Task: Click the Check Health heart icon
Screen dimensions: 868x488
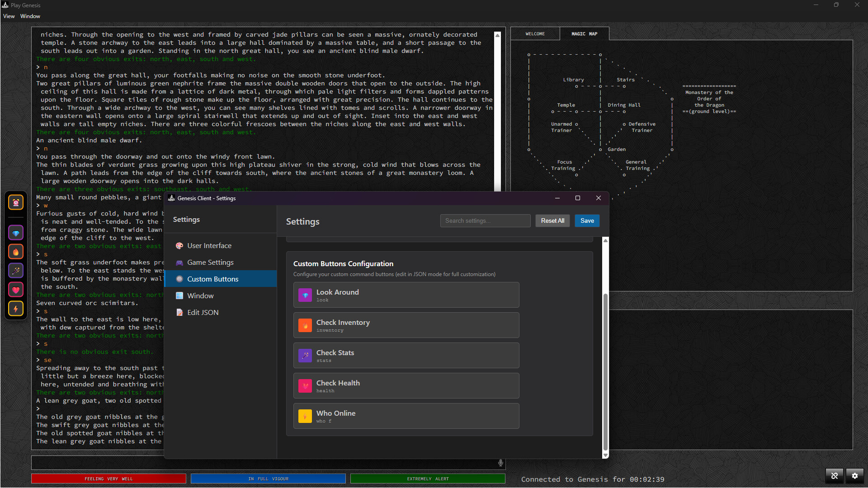Action: click(305, 386)
